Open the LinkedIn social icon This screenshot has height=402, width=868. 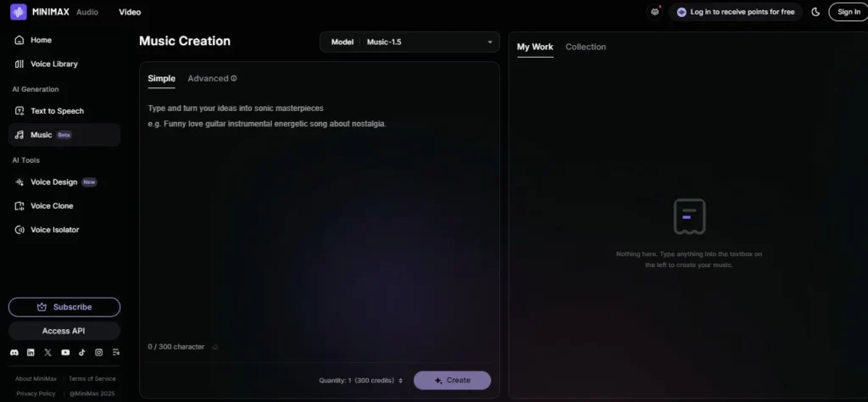coord(31,352)
